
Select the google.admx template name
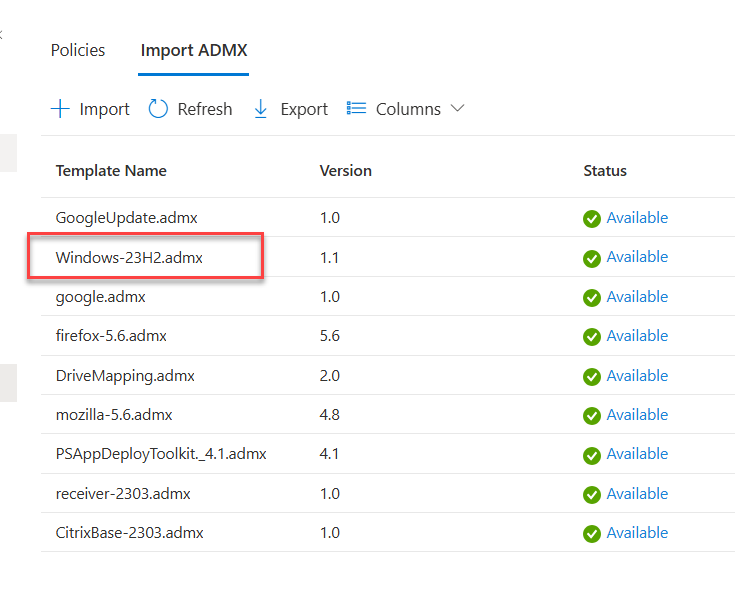click(x=100, y=297)
